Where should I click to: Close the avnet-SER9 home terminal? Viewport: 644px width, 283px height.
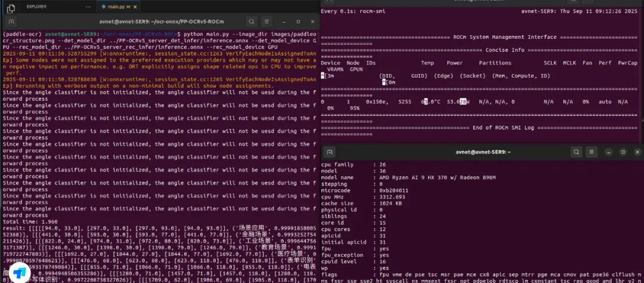point(637,152)
